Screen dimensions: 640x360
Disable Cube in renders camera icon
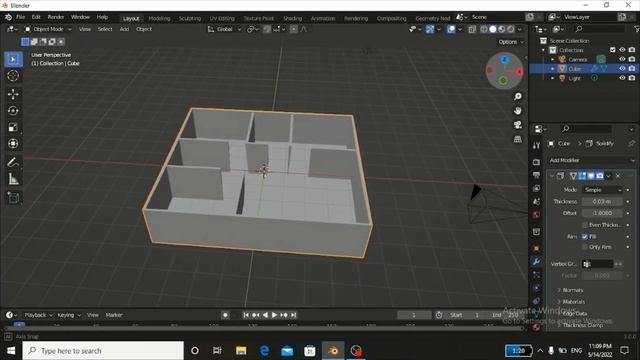click(632, 69)
